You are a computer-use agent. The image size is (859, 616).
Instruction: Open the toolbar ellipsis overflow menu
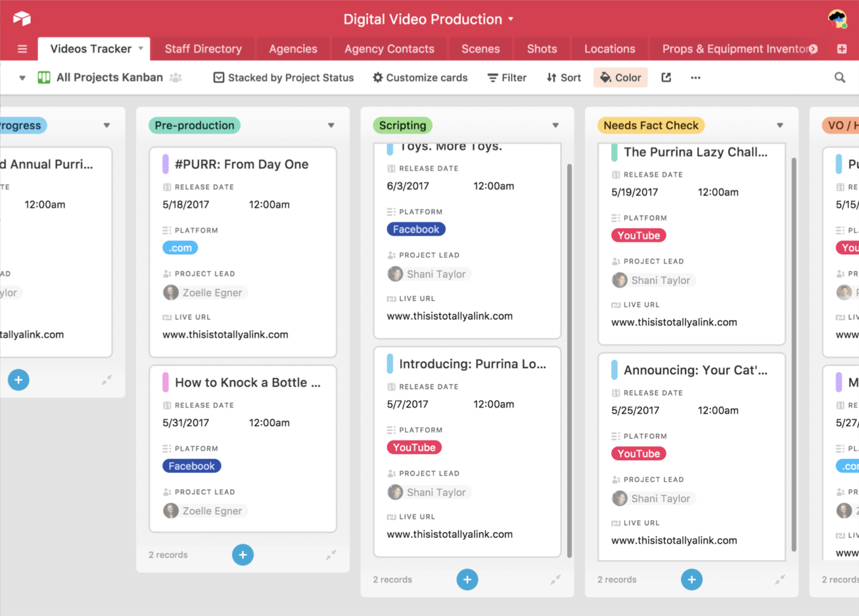click(x=695, y=77)
